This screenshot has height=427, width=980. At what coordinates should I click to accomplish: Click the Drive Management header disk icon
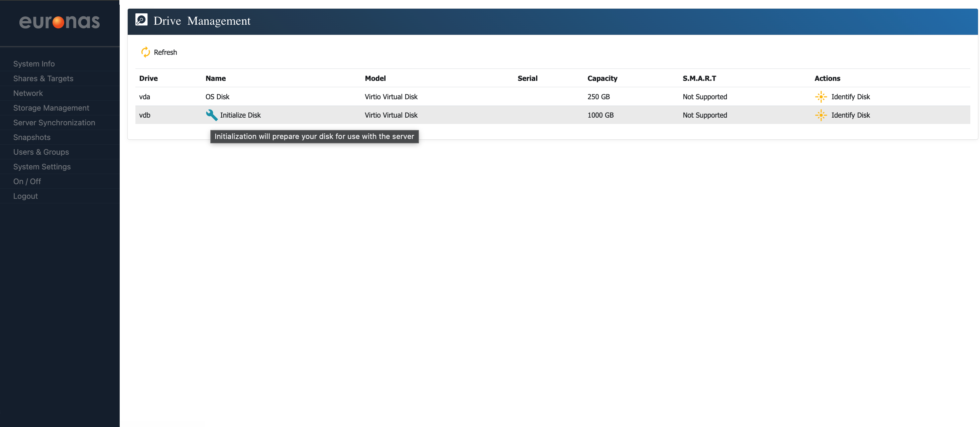point(141,20)
